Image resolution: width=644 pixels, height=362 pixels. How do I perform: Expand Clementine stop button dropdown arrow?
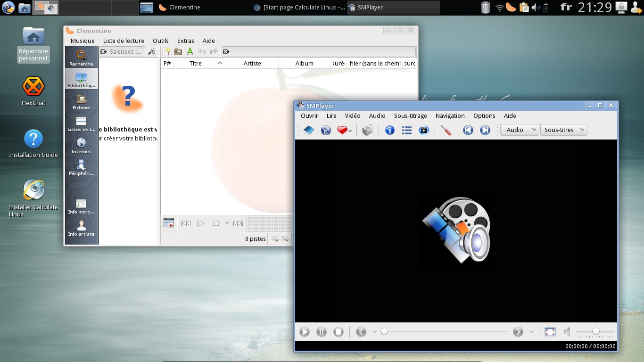227,223
